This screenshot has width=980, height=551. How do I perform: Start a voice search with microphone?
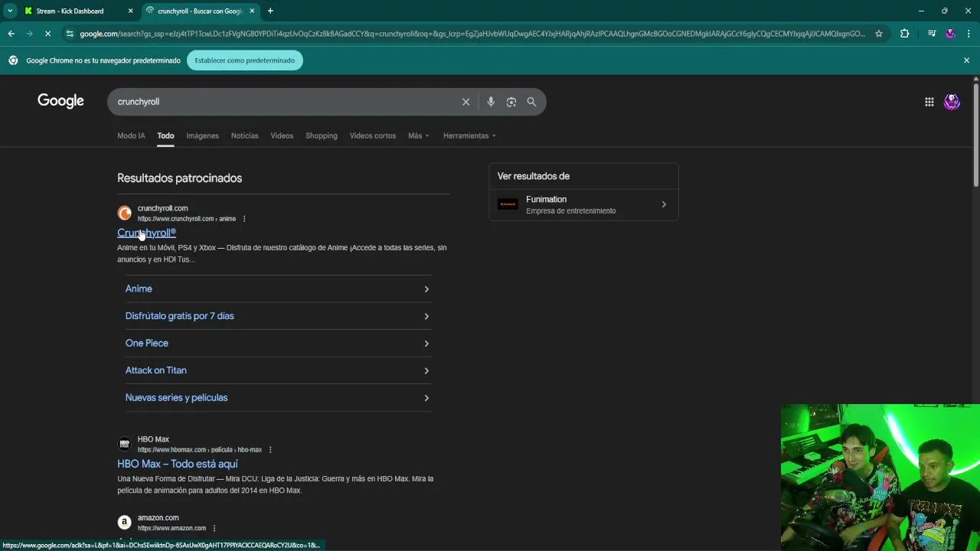click(x=491, y=102)
